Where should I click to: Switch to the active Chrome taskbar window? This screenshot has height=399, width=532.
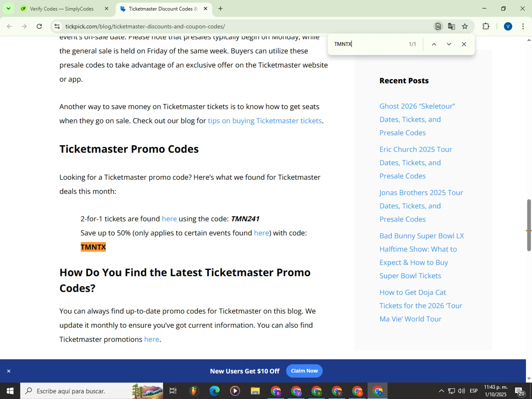[378, 391]
